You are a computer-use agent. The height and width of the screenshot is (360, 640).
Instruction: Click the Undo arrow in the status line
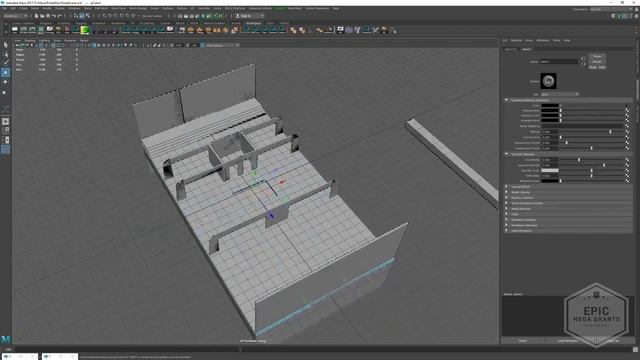(54, 16)
